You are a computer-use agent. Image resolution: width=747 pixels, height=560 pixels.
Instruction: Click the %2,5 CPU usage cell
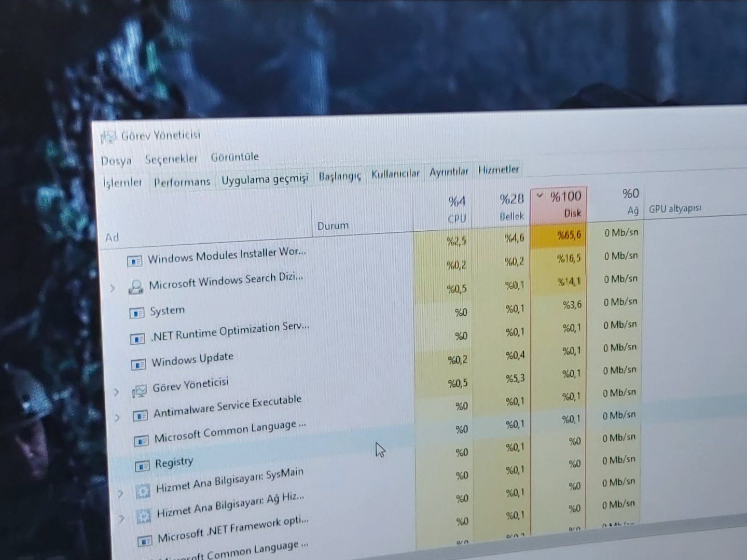coord(444,241)
